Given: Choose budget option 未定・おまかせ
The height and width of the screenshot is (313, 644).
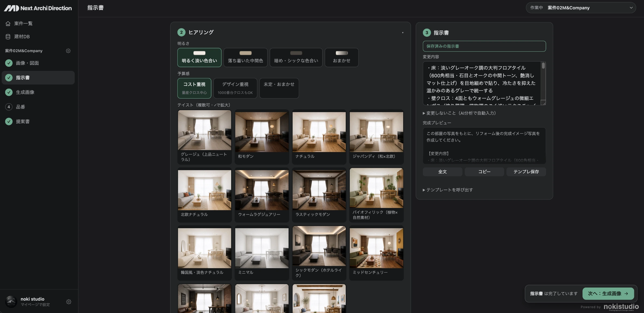Looking at the screenshot, I should pos(279,88).
